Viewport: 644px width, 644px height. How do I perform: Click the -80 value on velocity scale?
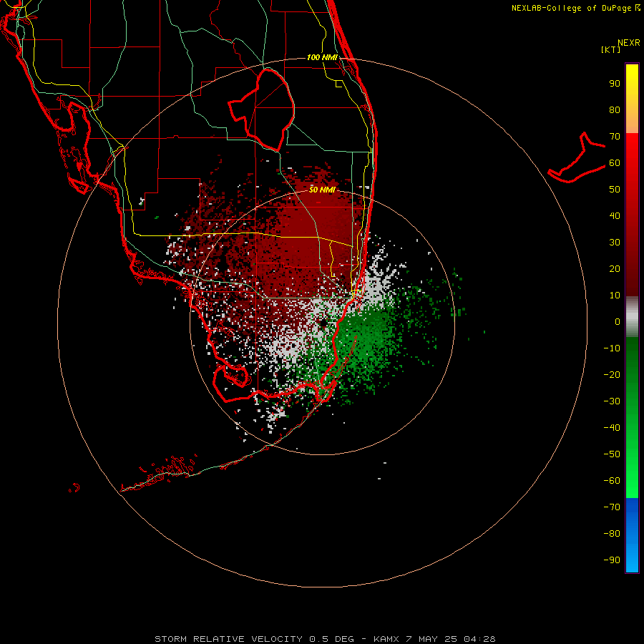(612, 534)
